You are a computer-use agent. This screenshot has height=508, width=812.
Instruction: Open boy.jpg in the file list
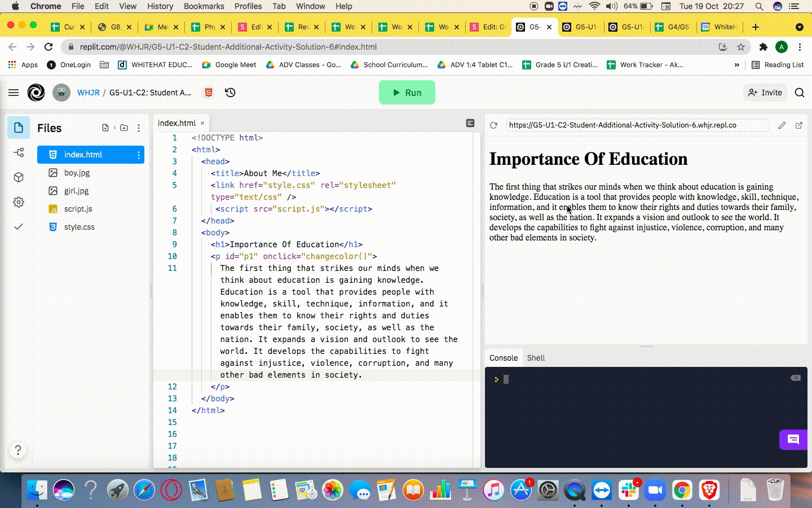[77, 173]
